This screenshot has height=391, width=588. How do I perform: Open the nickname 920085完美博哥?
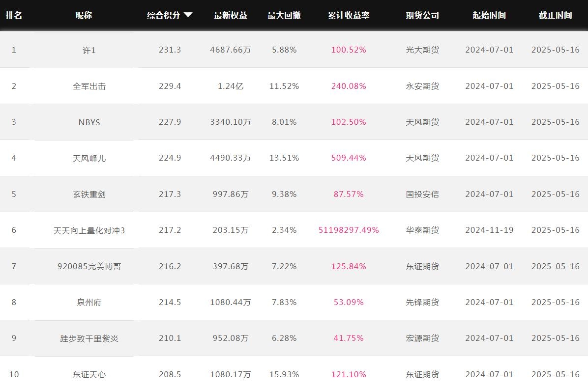pos(89,266)
